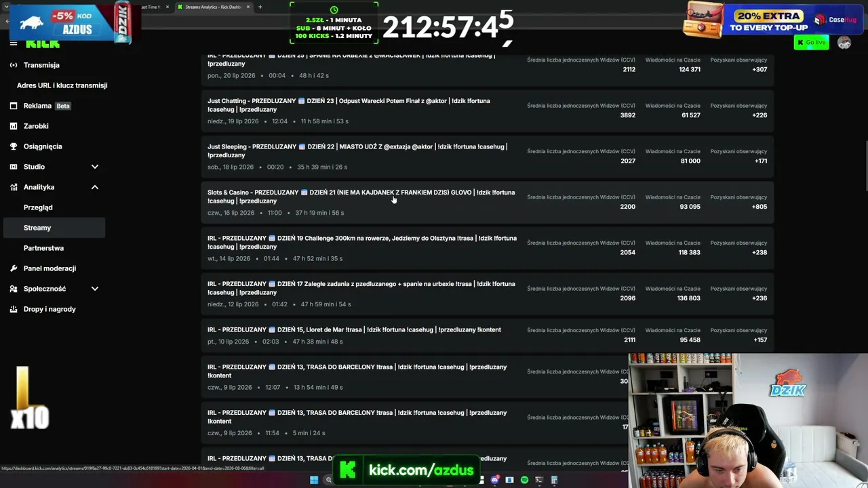Click the Panel moderacji wrench icon
This screenshot has width=868, height=488.
pyautogui.click(x=14, y=268)
